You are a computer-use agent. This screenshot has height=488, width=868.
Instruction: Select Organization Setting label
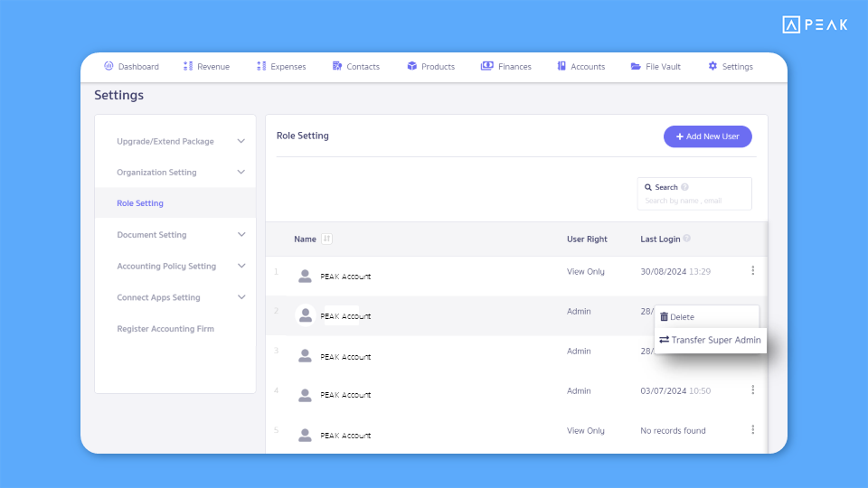tap(156, 172)
